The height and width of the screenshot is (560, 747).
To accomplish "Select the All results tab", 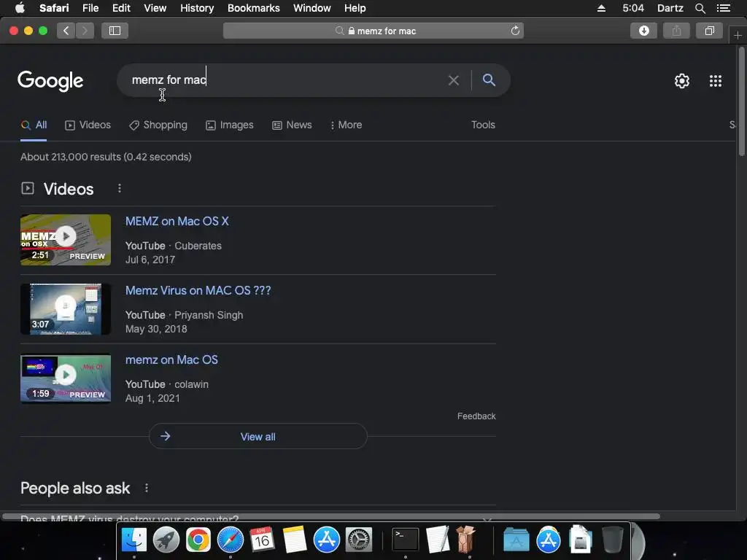I will point(34,125).
